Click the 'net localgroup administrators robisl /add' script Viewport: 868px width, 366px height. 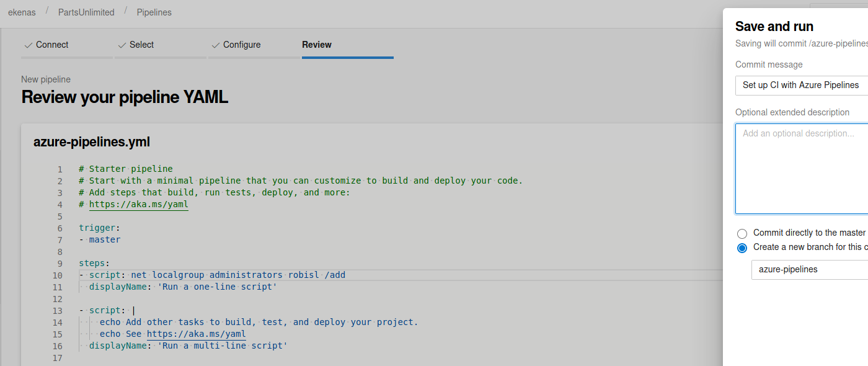238,275
